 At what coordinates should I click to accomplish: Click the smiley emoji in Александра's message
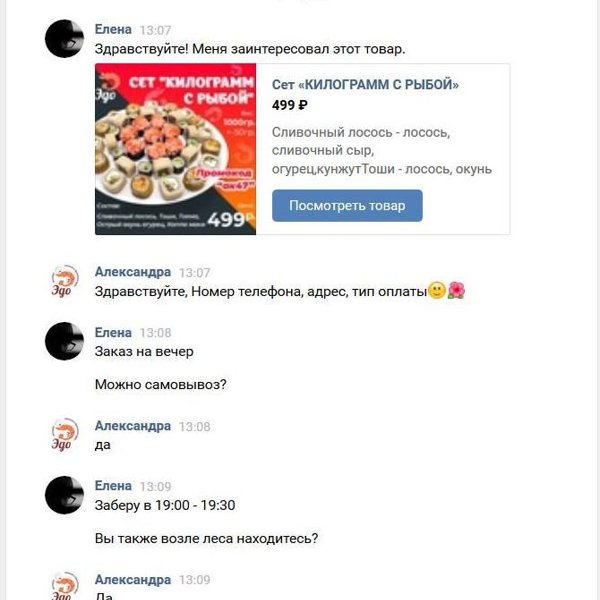437,291
